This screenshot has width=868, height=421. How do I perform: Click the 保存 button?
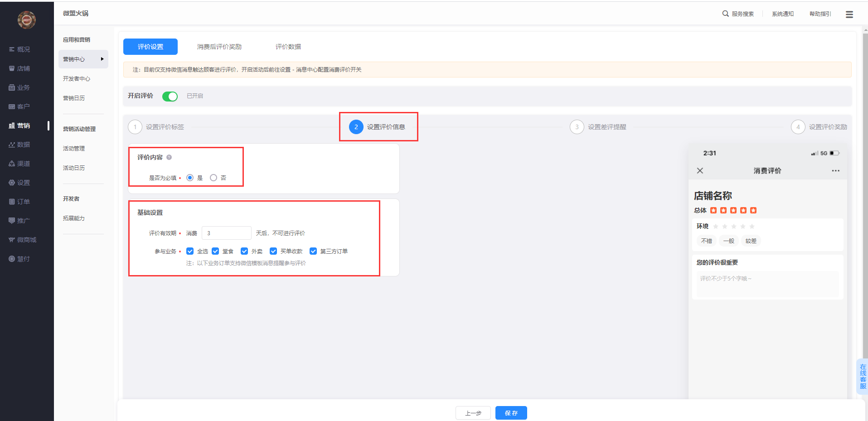511,413
